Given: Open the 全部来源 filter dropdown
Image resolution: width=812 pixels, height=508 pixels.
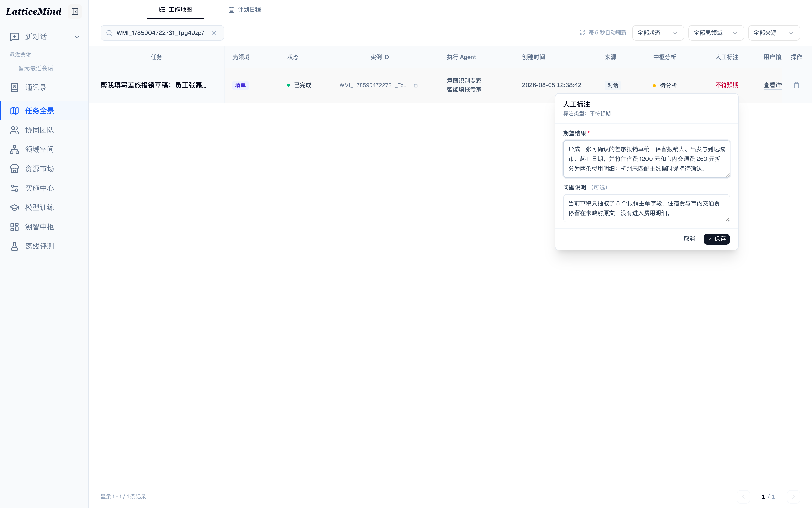Looking at the screenshot, I should tap(774, 33).
